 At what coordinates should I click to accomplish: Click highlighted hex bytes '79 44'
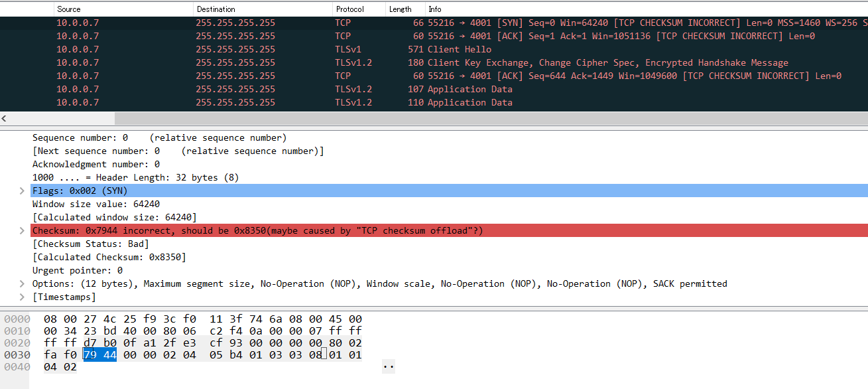pos(99,355)
